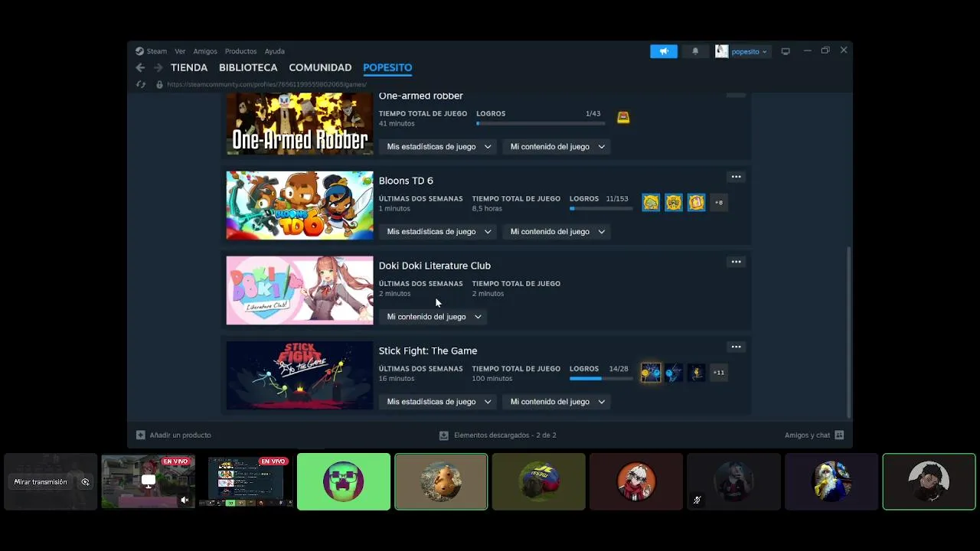Expand Bloons TD 6 Mi contenido del juego
Screen dimensions: 980x551
click(557, 231)
